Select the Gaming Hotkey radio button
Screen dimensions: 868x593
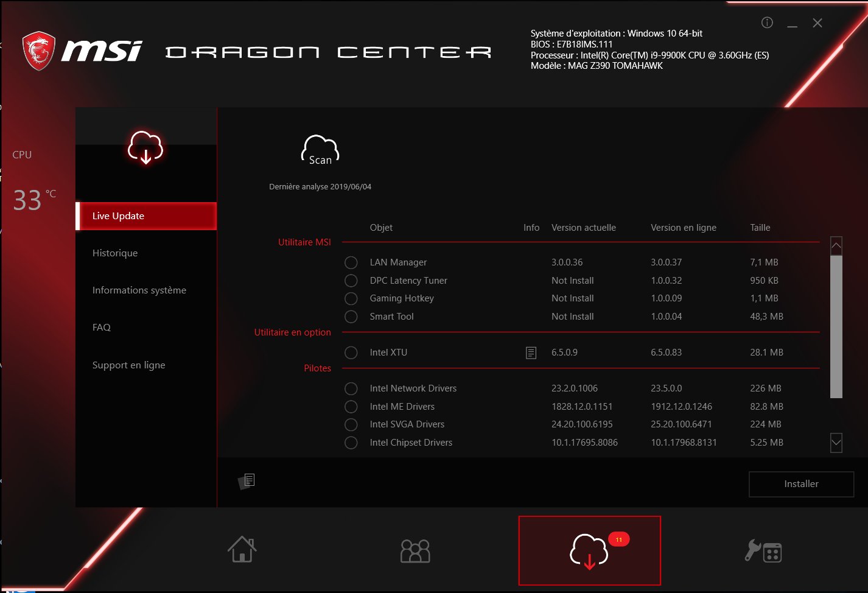(351, 298)
